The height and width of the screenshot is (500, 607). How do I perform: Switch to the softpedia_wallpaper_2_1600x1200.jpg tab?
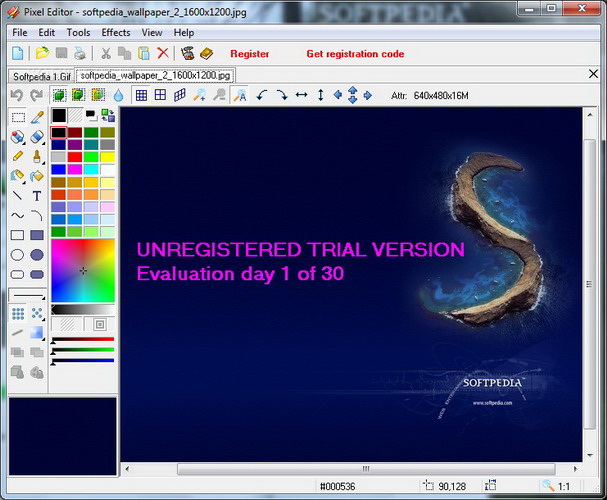click(155, 75)
